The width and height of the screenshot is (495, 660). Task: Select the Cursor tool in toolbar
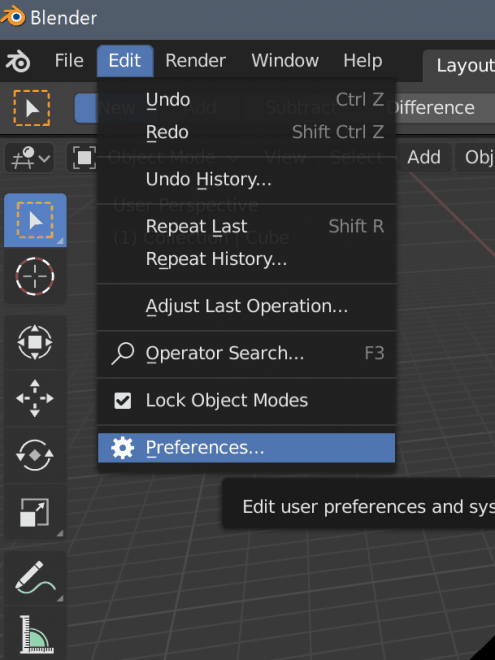[x=35, y=277]
